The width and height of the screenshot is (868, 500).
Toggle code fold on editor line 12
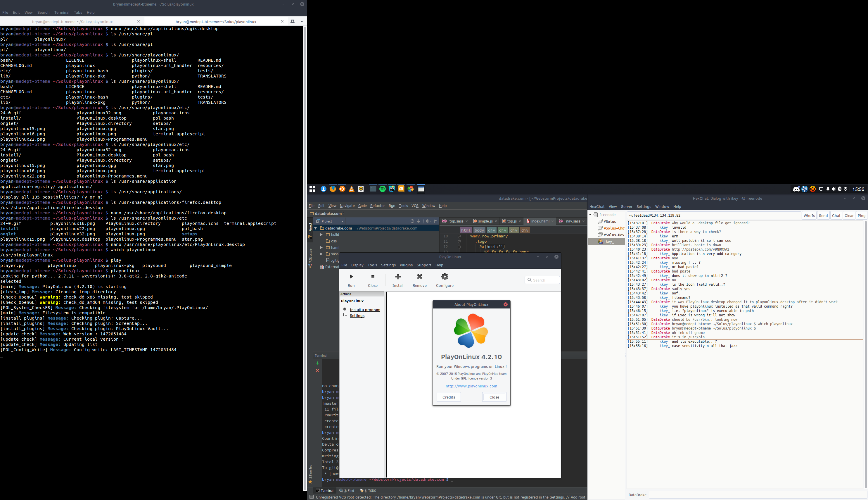(459, 247)
